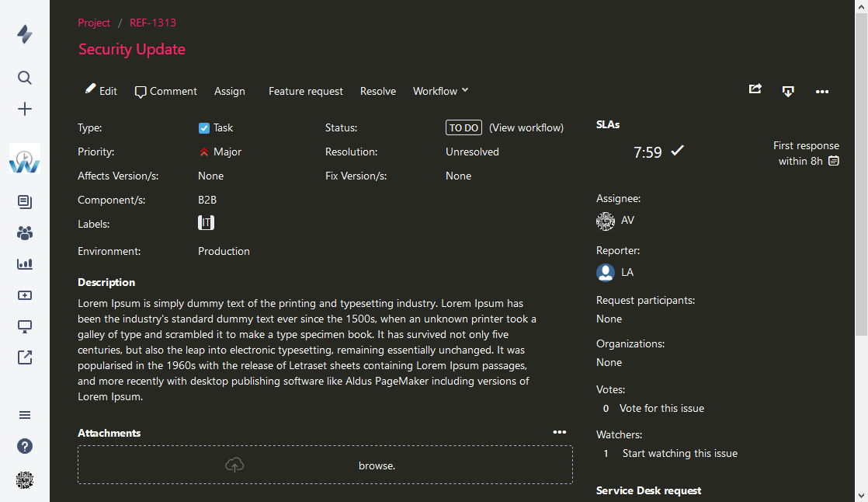Open the Attachments options ellipsis
The image size is (868, 502).
(560, 432)
